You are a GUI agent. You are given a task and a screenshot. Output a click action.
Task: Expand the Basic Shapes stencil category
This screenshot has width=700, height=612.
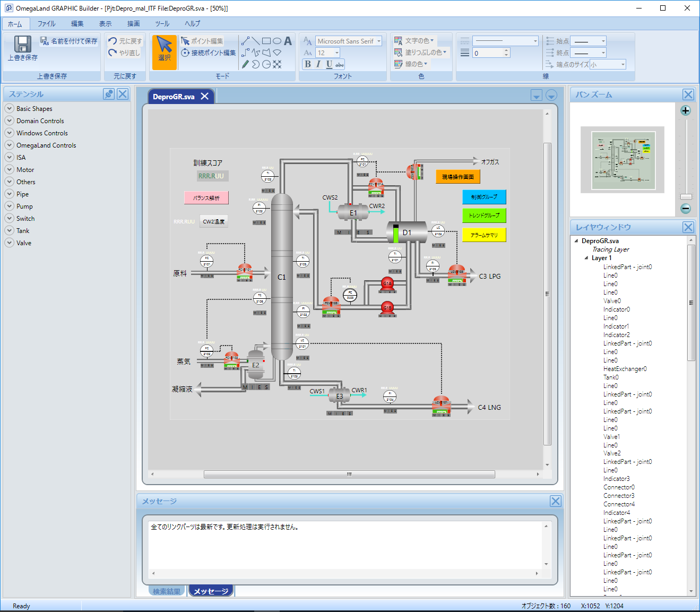click(x=9, y=108)
